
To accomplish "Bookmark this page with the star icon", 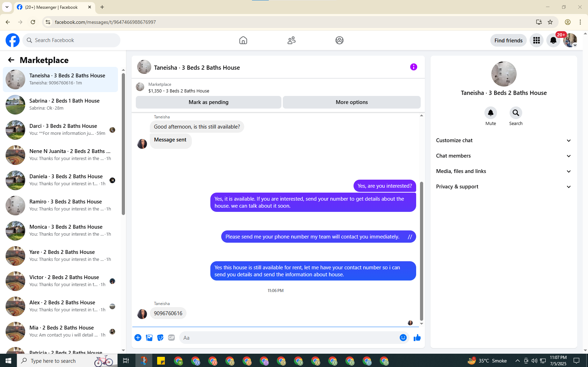I will click(550, 22).
